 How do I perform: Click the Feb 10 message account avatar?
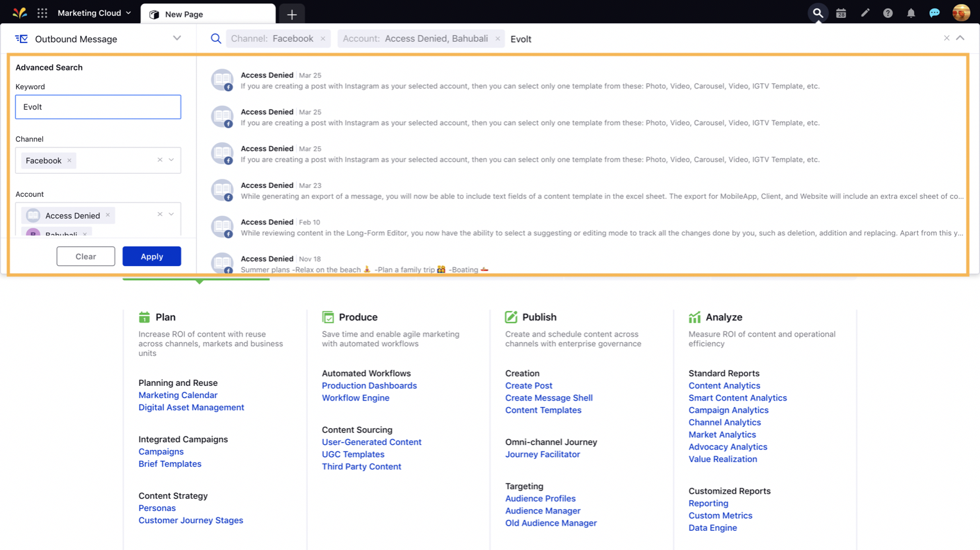click(222, 227)
